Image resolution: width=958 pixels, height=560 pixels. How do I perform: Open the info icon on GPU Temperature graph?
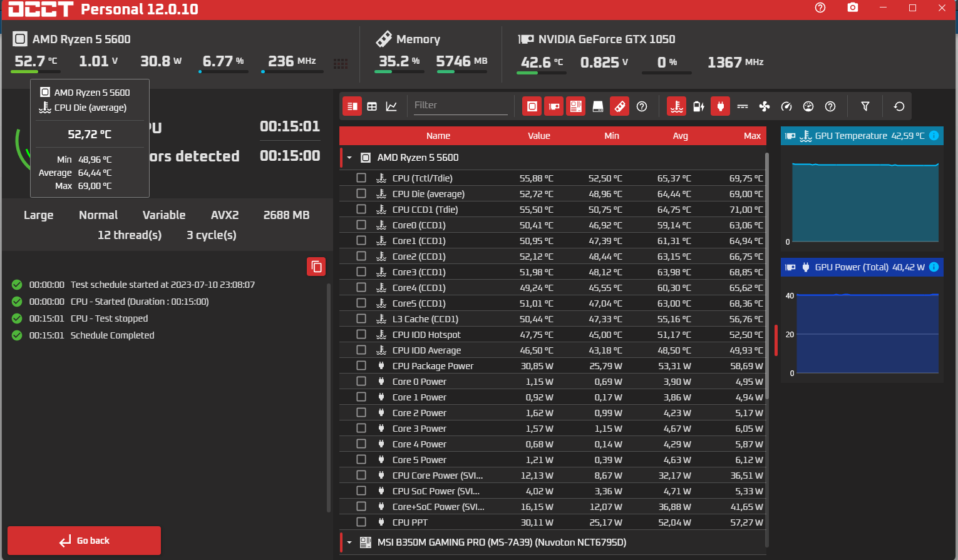click(934, 136)
